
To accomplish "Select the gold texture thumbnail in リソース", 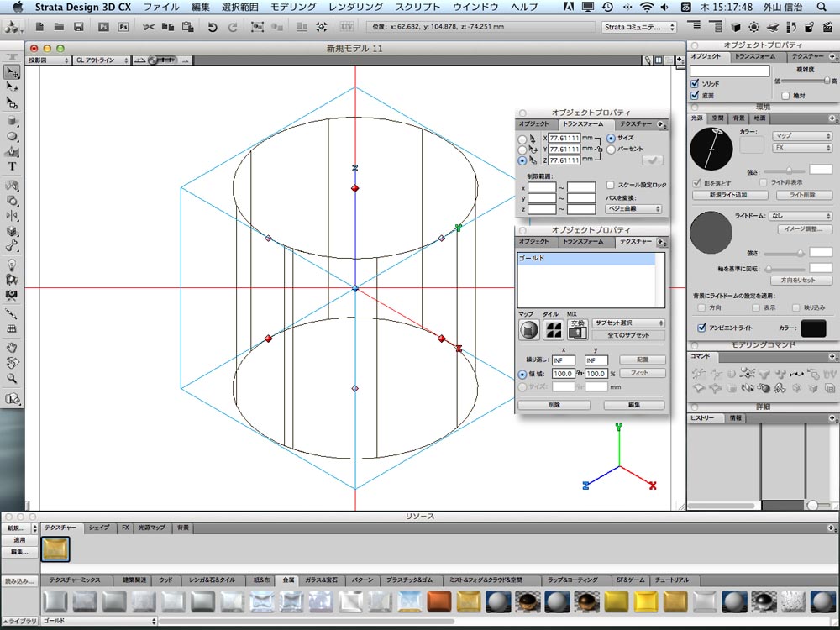I will [x=55, y=549].
